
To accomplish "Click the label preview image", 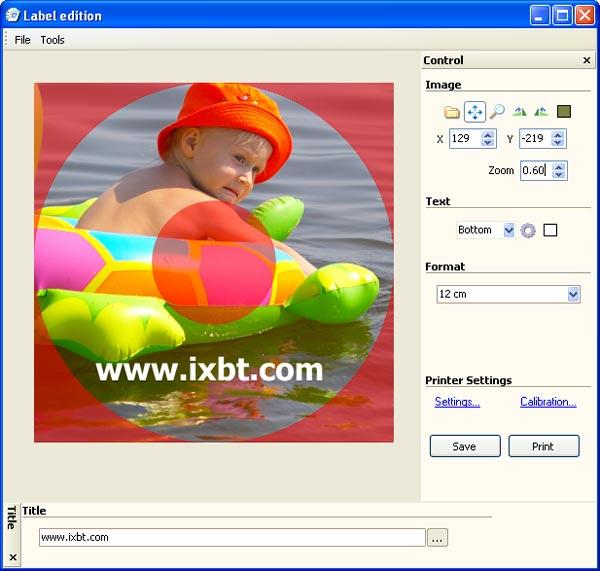I will [214, 263].
